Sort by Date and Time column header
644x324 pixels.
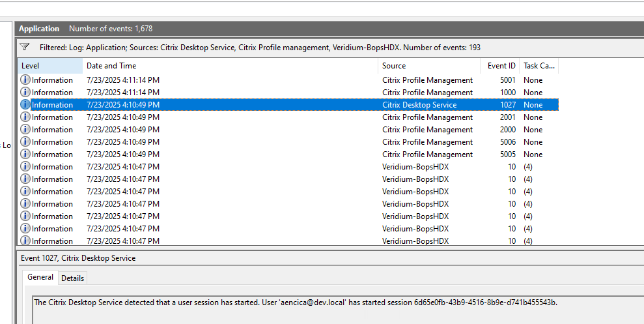(x=229, y=66)
